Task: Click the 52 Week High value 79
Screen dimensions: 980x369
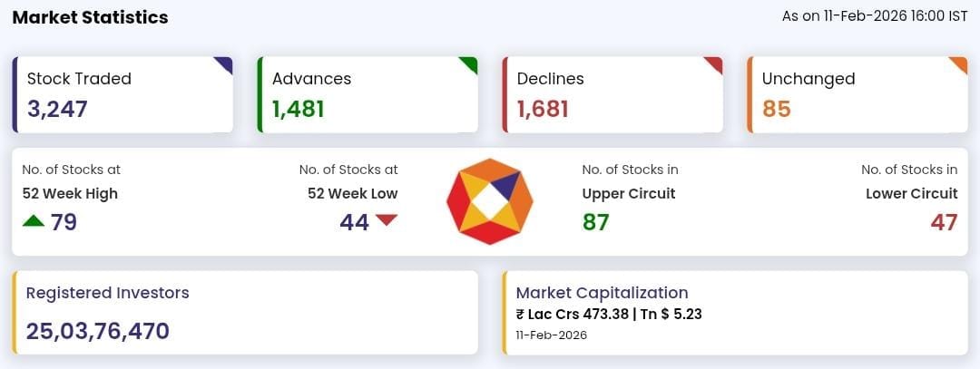Action: pos(64,222)
